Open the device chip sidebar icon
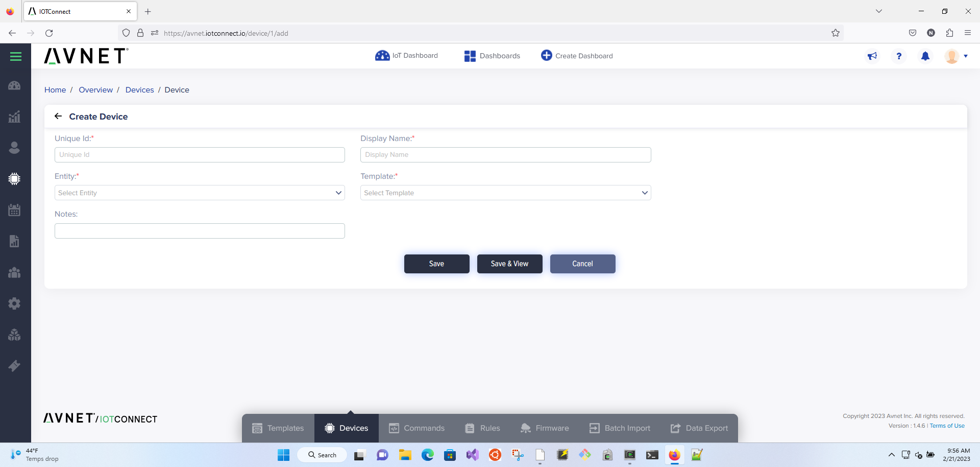The image size is (980, 467). click(x=14, y=179)
